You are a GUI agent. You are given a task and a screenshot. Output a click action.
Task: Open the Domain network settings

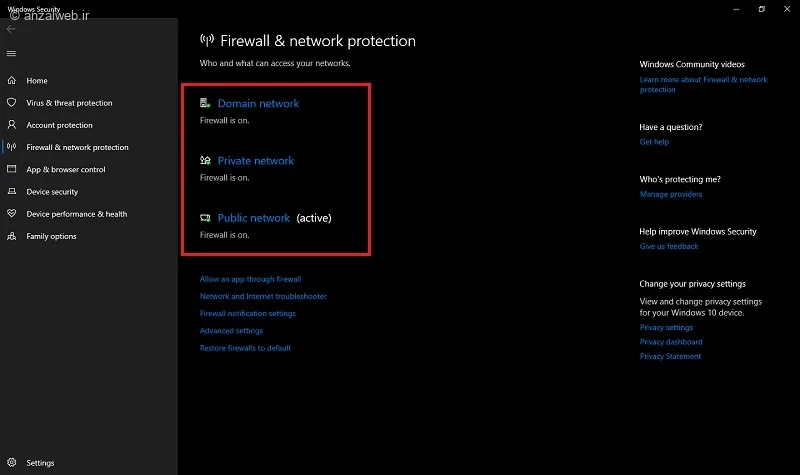tap(258, 104)
